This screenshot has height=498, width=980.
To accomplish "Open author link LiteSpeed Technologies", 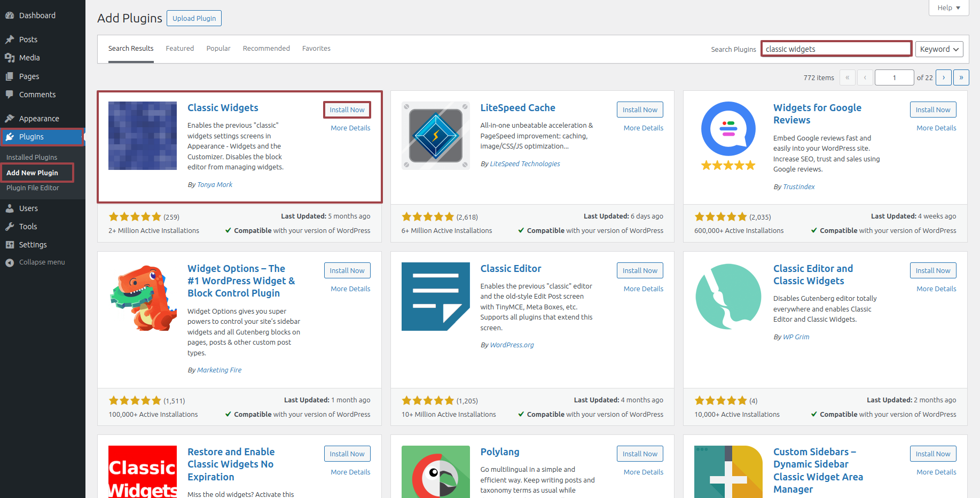I will [525, 164].
